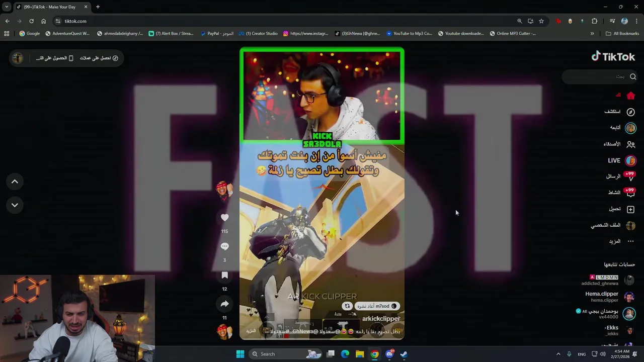Open the Chrome three-dot menu
The height and width of the screenshot is (362, 644).
pos(636,21)
